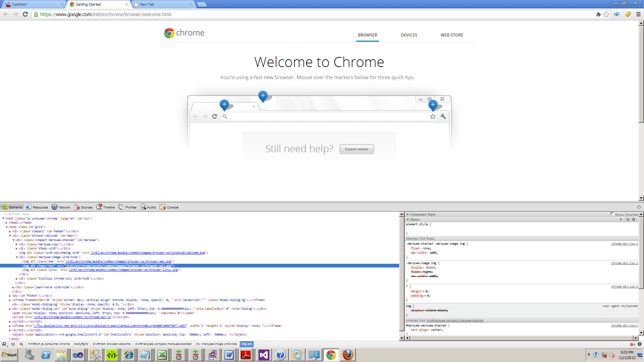Click the show console icon in status bar
The image size is (644, 362).
point(13,344)
